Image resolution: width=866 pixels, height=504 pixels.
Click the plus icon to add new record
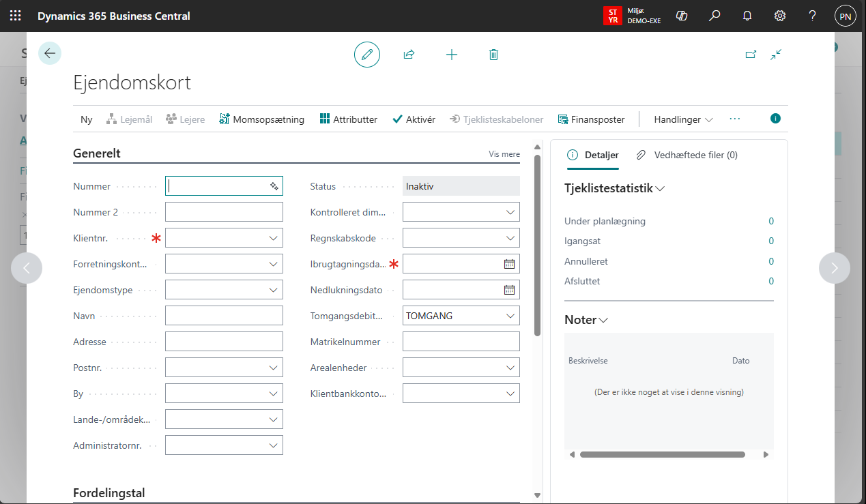pos(452,55)
